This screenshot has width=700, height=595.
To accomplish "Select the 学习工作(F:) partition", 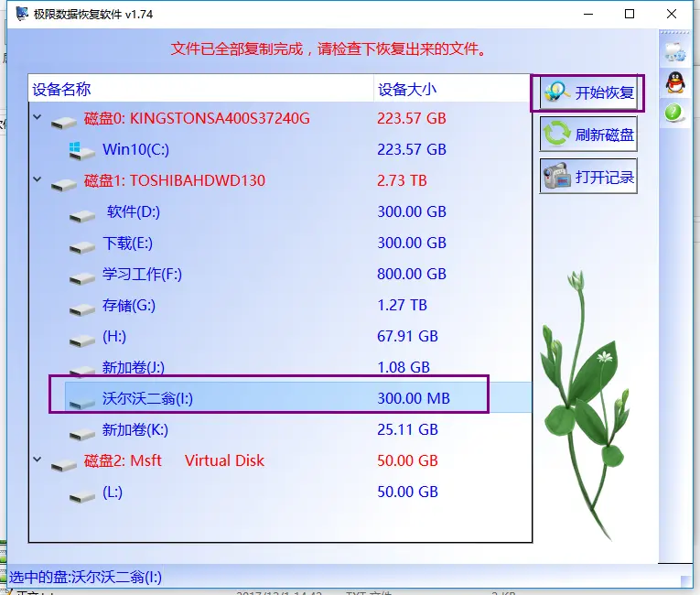I will point(280,274).
